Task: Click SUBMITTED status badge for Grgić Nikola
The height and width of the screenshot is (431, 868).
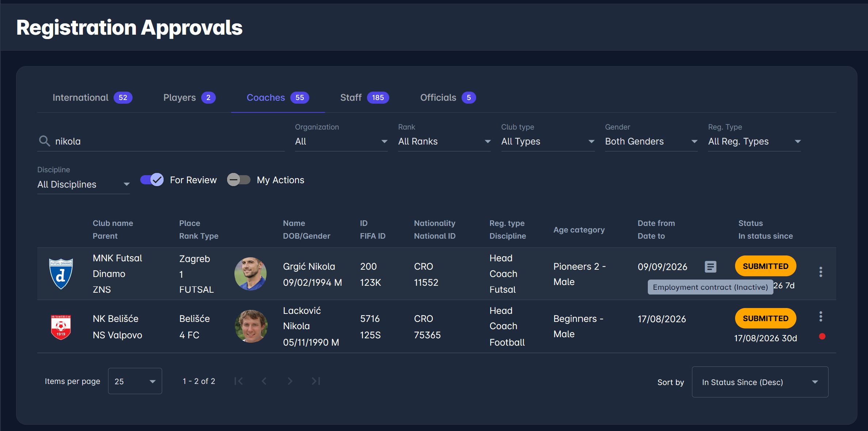Action: pos(765,266)
